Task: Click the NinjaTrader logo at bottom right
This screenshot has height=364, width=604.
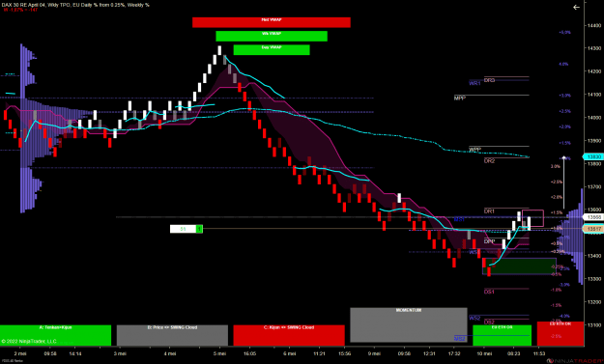Action: point(575,360)
